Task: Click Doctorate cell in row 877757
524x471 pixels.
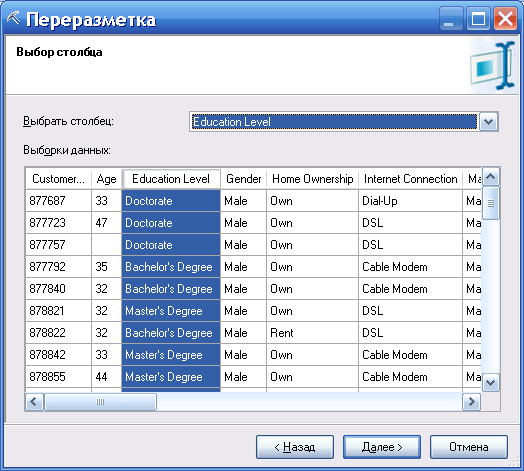Action: point(171,245)
